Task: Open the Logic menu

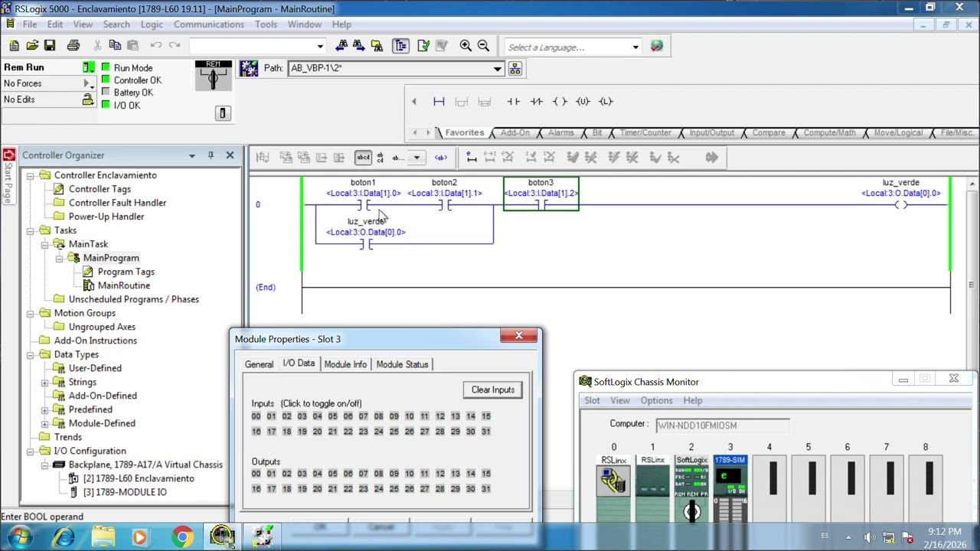Action: tap(152, 24)
